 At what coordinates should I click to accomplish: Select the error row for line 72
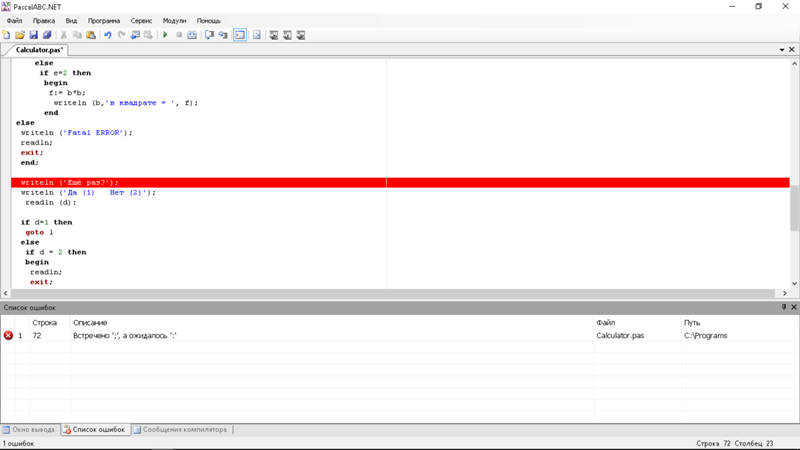coord(300,336)
